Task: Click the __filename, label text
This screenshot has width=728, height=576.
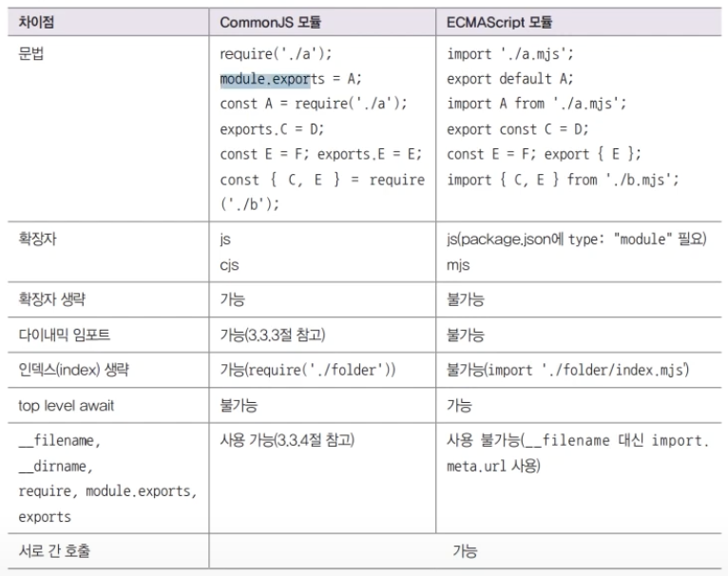Action: [x=60, y=440]
